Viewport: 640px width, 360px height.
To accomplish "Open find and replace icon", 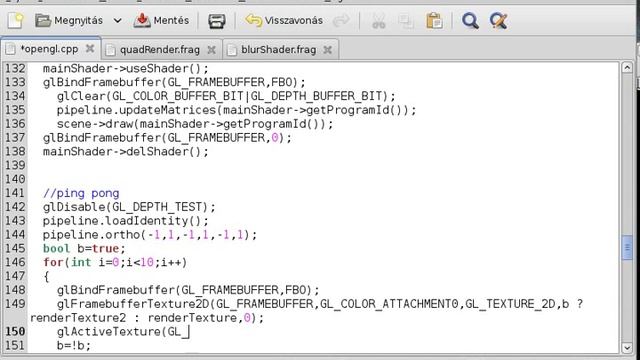I will pyautogui.click(x=498, y=21).
